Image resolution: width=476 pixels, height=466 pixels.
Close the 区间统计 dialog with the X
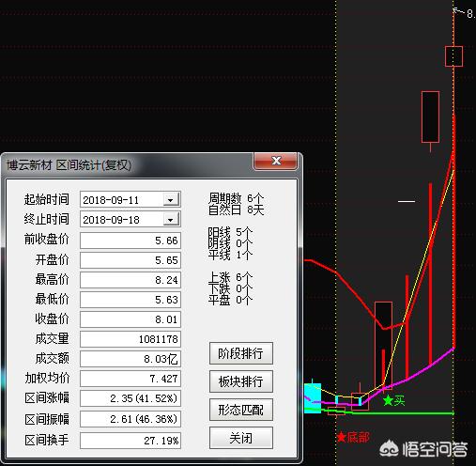click(276, 161)
